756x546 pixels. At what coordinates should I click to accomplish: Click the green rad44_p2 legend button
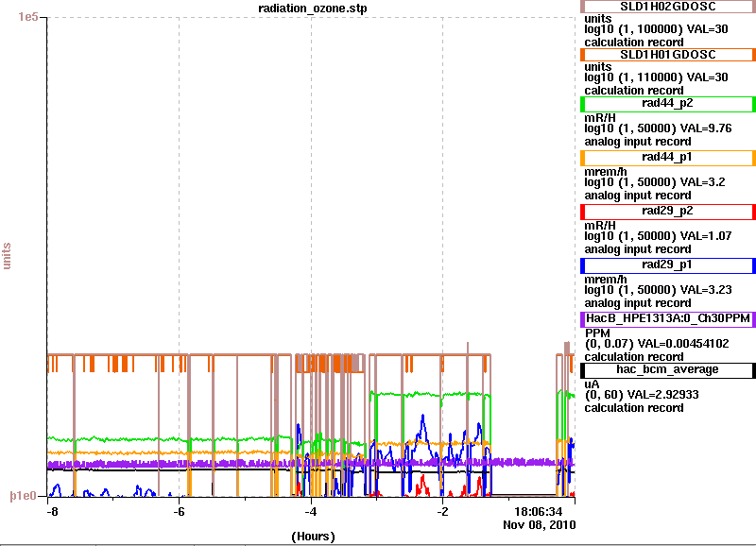pos(668,104)
